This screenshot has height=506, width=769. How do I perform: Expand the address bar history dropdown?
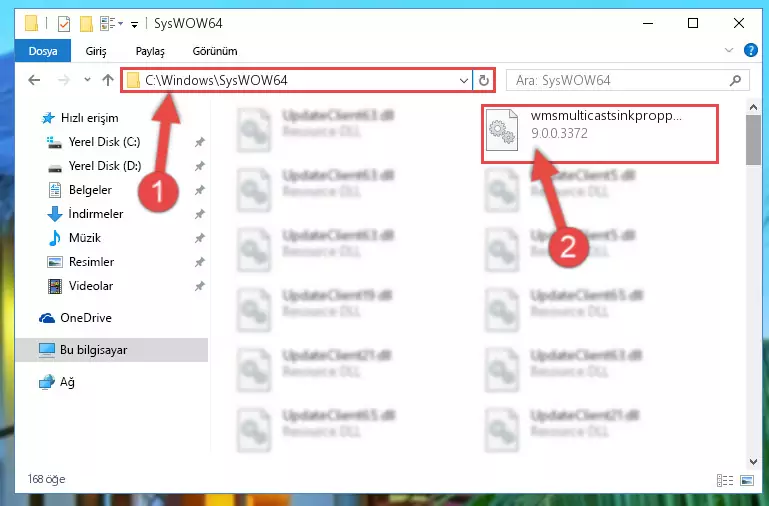click(x=463, y=80)
